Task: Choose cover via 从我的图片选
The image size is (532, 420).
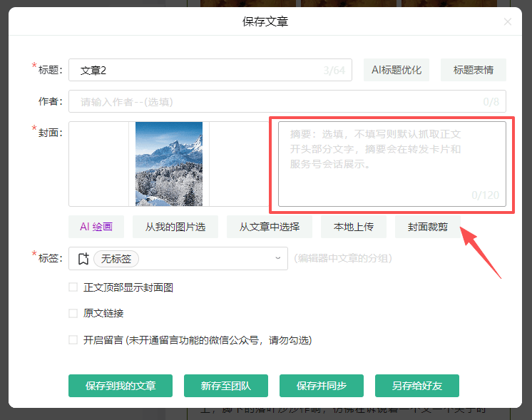Action: pyautogui.click(x=175, y=227)
